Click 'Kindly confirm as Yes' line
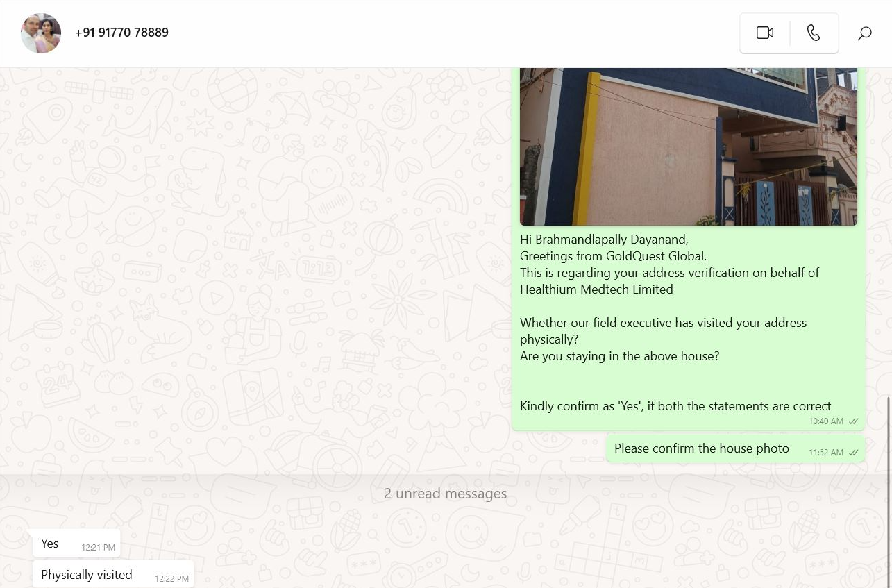The image size is (892, 588). click(675, 406)
